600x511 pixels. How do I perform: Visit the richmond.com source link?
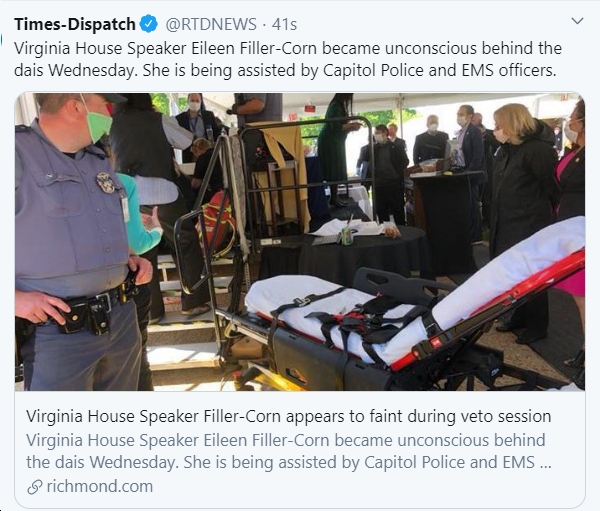[99, 487]
